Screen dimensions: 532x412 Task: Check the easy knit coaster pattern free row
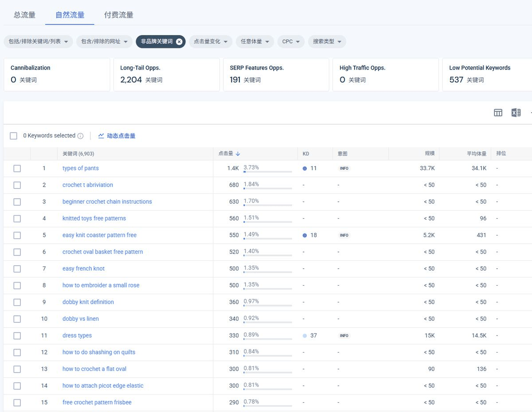(17, 235)
